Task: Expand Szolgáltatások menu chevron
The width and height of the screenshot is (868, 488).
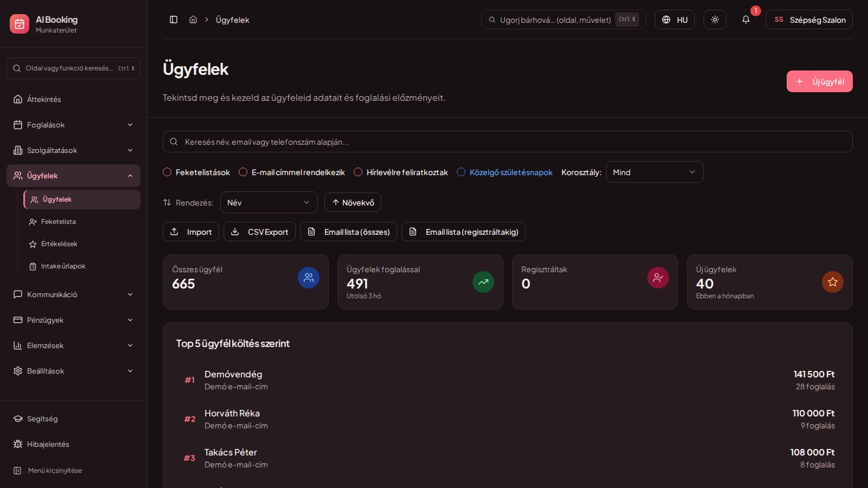Action: (x=130, y=150)
